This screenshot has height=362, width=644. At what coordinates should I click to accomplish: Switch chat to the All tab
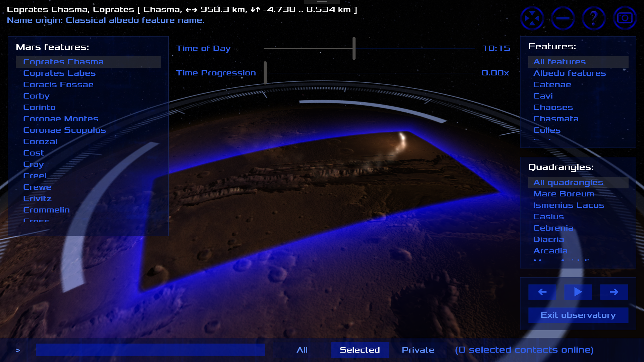302,350
